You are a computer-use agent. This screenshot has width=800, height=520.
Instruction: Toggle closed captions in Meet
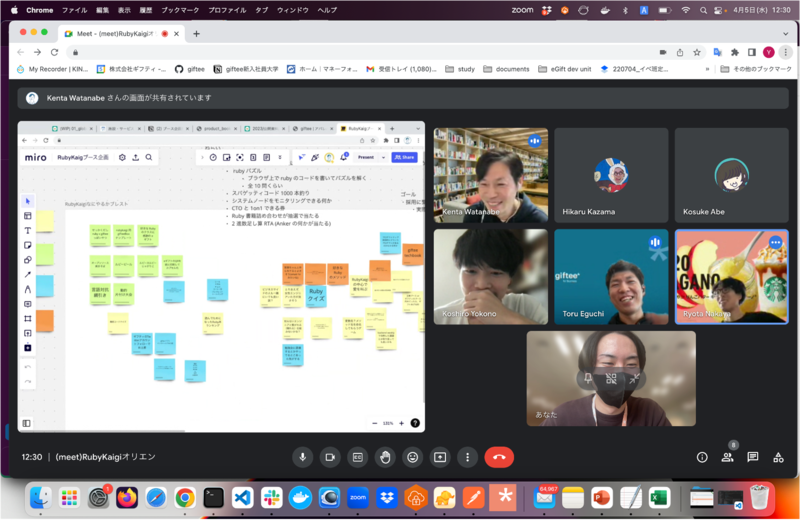[x=358, y=457]
